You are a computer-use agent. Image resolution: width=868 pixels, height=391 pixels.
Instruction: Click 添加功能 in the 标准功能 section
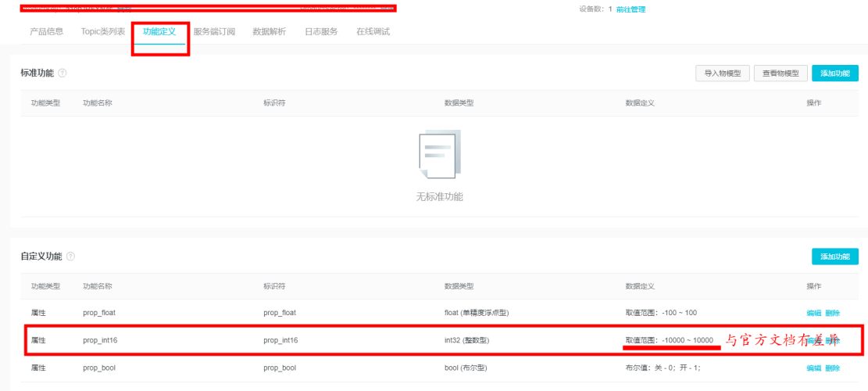tap(834, 73)
